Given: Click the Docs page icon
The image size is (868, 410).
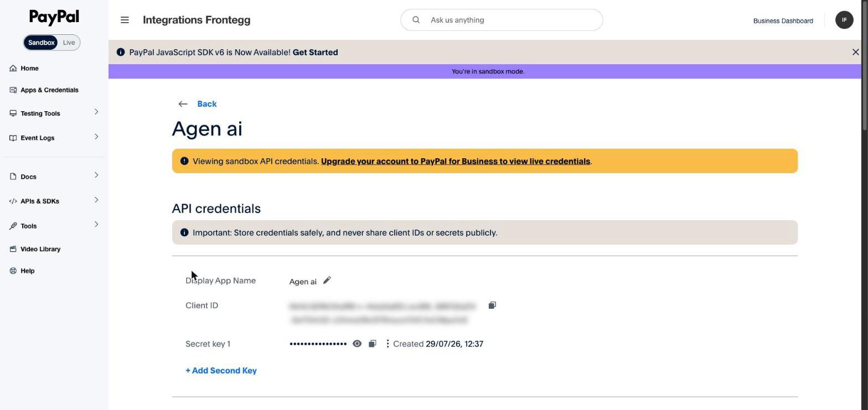Looking at the screenshot, I should (13, 177).
